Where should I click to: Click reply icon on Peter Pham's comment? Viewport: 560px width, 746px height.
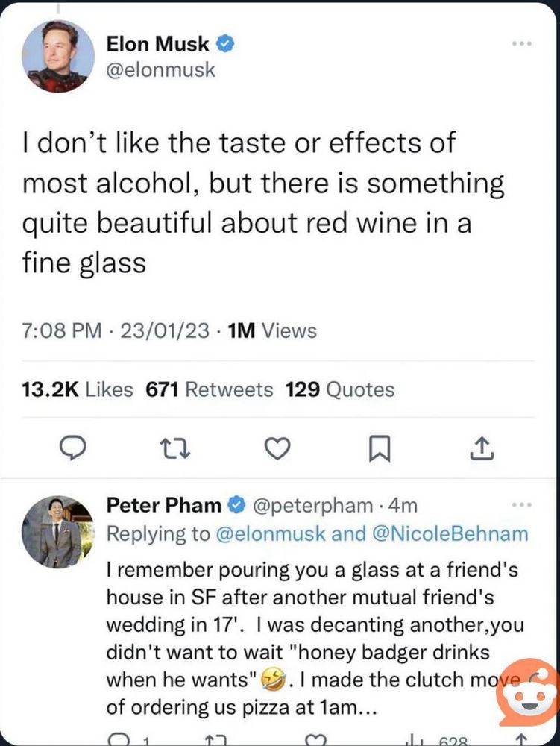click(x=119, y=741)
